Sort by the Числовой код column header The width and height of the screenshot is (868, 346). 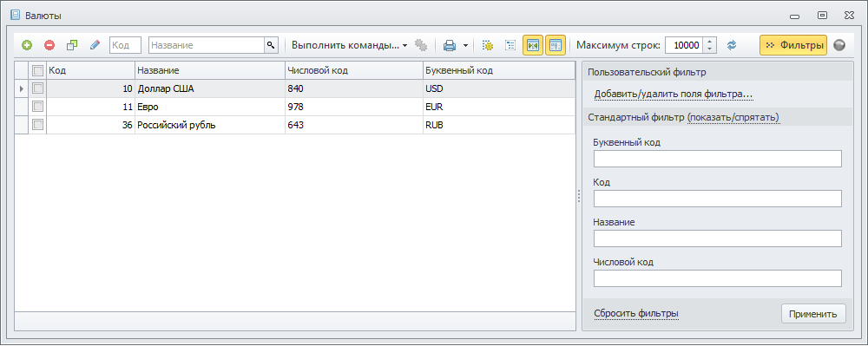354,71
